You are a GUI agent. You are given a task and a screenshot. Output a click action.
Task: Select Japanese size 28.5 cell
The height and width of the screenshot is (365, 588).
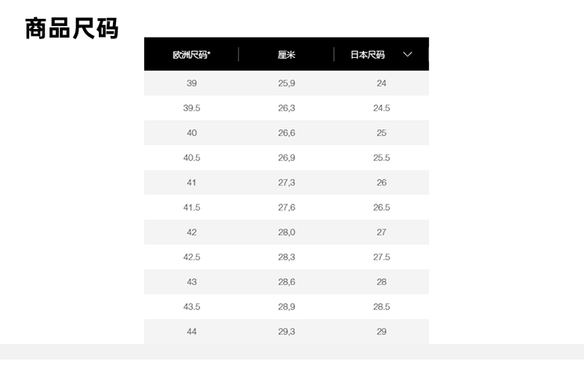click(x=382, y=307)
